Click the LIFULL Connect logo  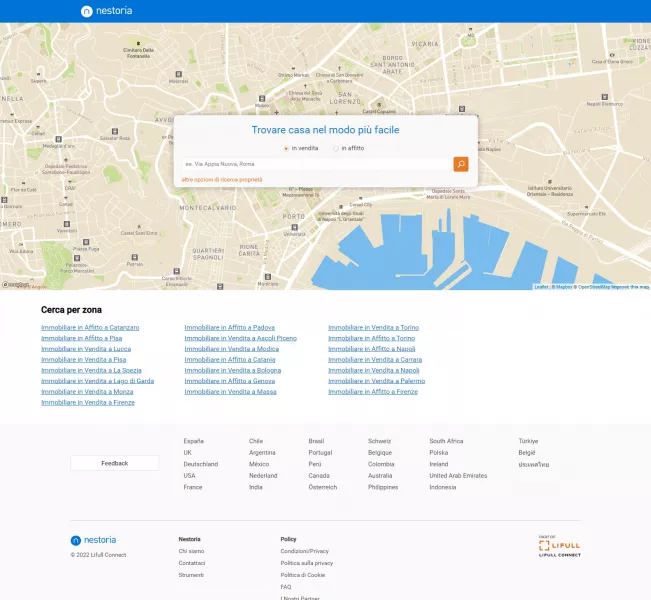pyautogui.click(x=560, y=547)
